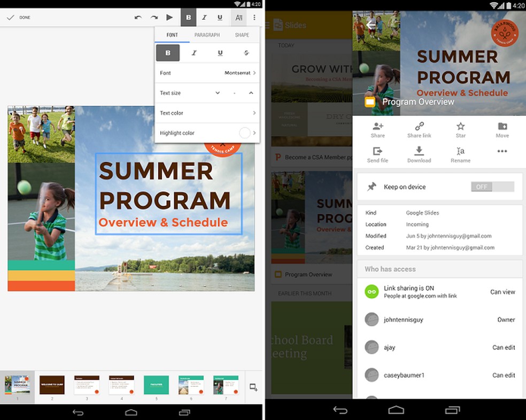Switch to the Shape tab
Screen dimensions: 526x420
click(242, 35)
